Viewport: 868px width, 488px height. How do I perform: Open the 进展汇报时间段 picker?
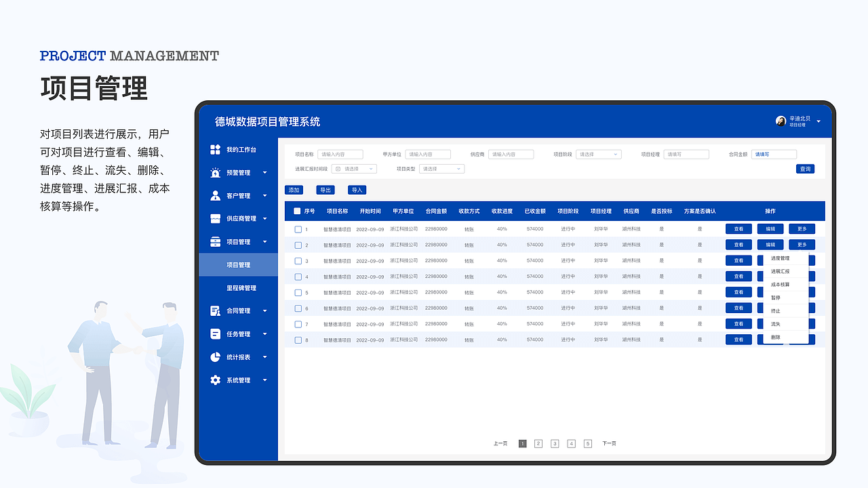[x=354, y=169]
